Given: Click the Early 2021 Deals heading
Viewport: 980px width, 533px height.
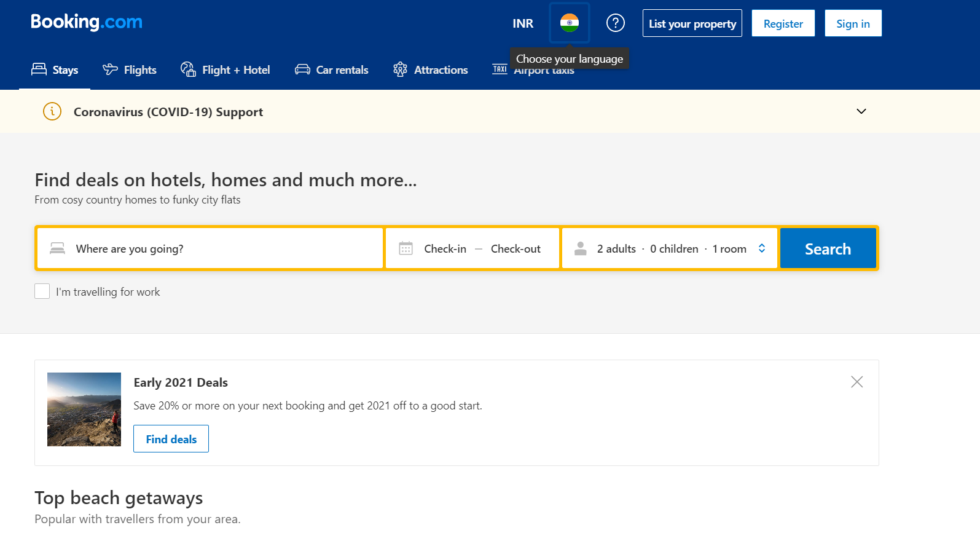Looking at the screenshot, I should coord(181,382).
